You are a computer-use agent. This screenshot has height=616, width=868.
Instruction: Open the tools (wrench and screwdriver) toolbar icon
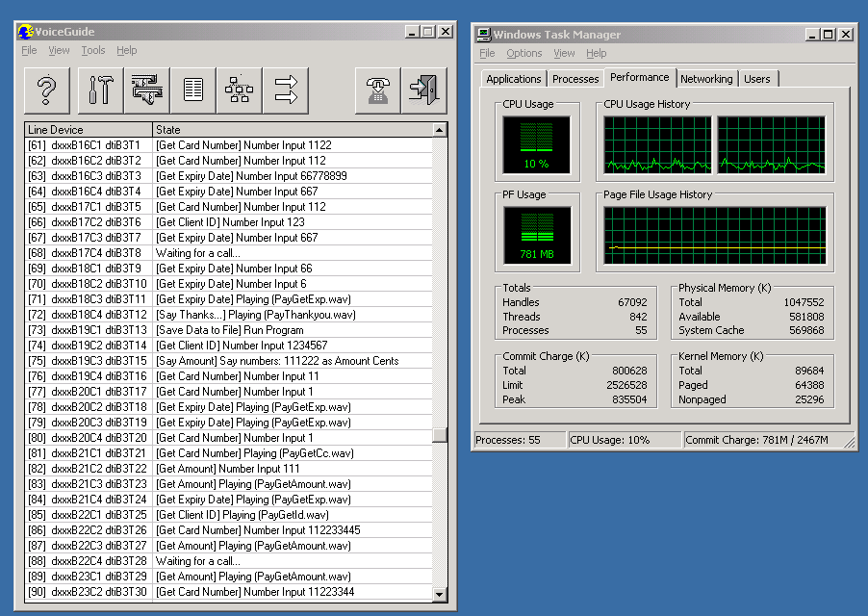(101, 90)
